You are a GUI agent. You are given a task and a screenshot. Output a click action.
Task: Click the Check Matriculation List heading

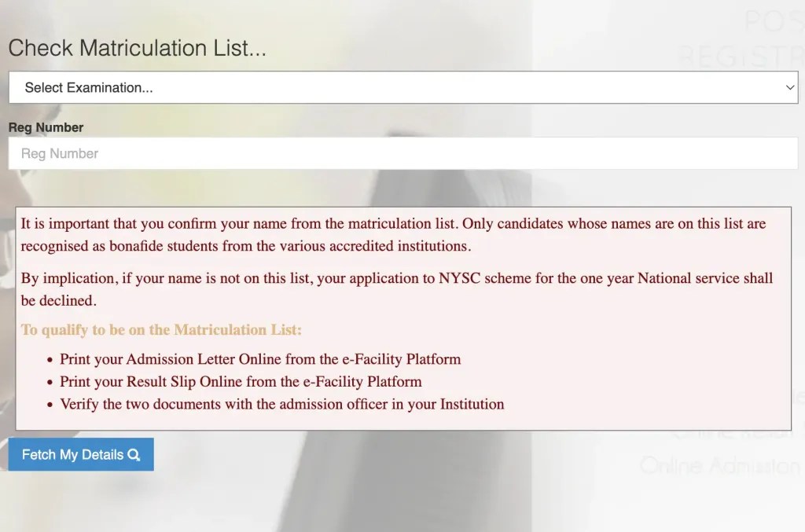(137, 47)
